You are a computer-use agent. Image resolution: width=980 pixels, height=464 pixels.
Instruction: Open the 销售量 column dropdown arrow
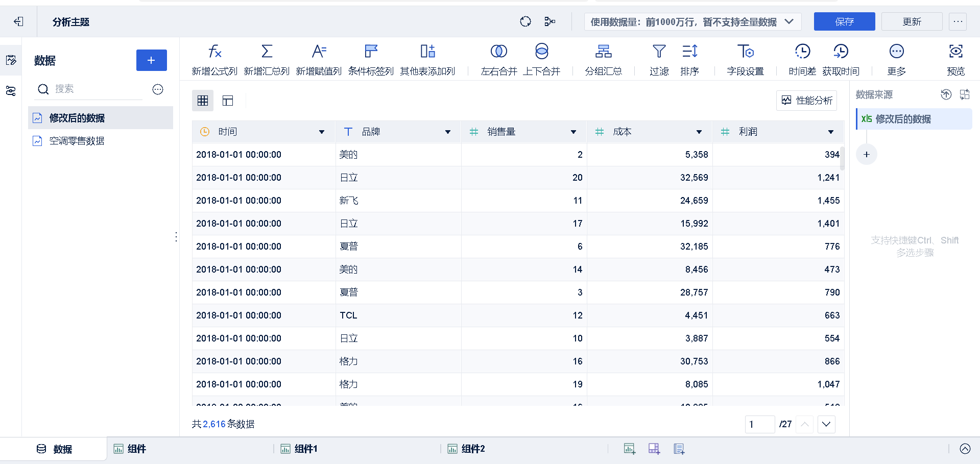pos(573,132)
